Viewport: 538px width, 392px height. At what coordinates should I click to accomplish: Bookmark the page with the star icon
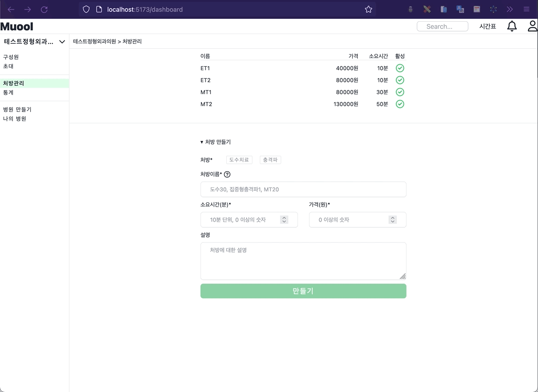coord(368,9)
